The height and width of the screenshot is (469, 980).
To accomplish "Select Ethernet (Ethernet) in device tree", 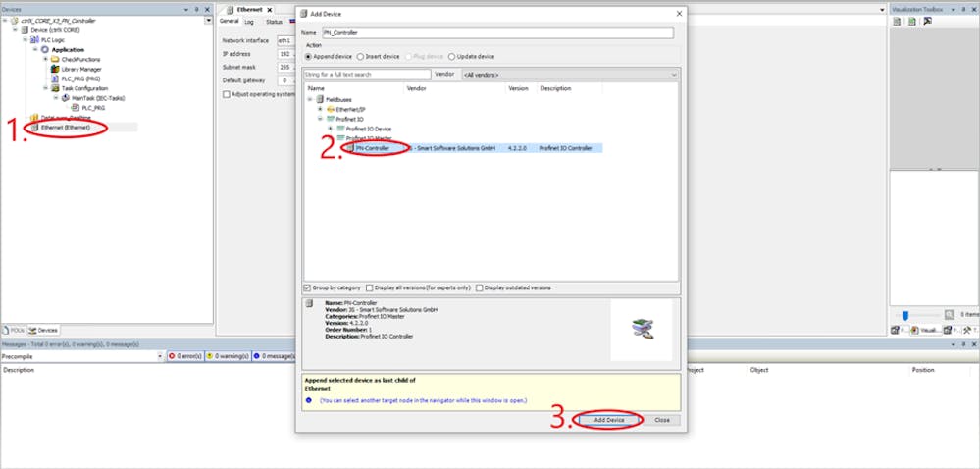I will click(x=66, y=127).
